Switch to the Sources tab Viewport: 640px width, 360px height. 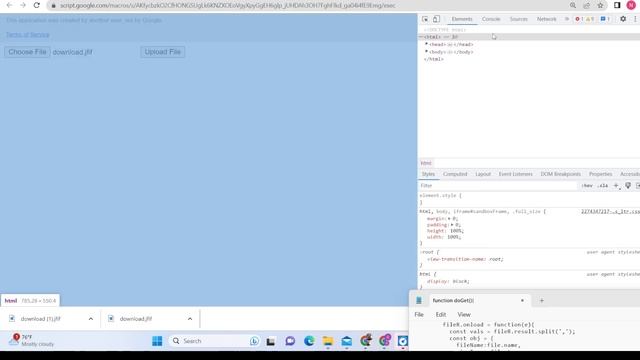(x=518, y=19)
